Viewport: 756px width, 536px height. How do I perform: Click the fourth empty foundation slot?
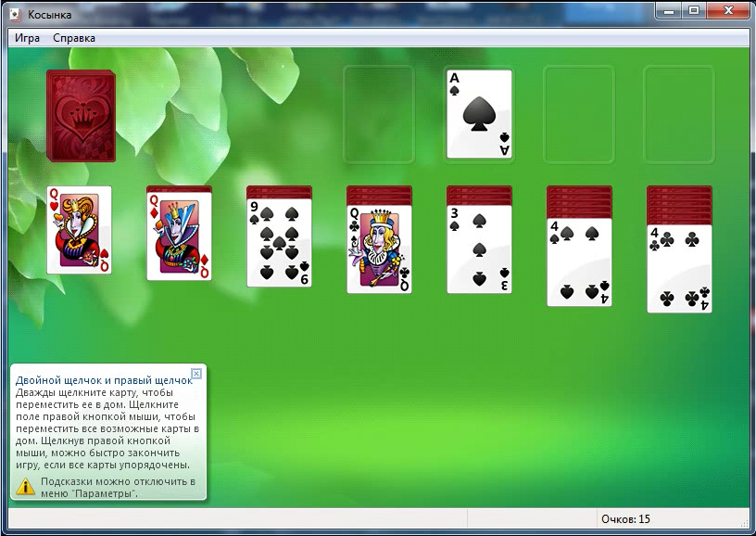679,114
